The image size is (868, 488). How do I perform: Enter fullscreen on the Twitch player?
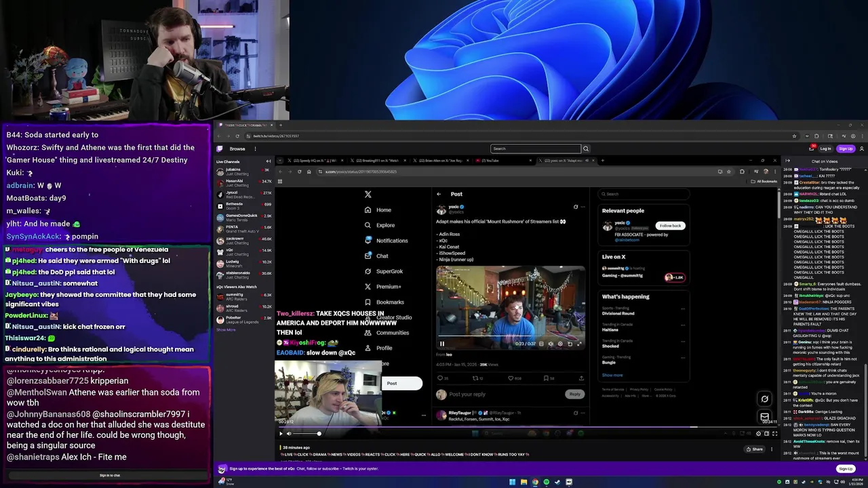click(775, 434)
